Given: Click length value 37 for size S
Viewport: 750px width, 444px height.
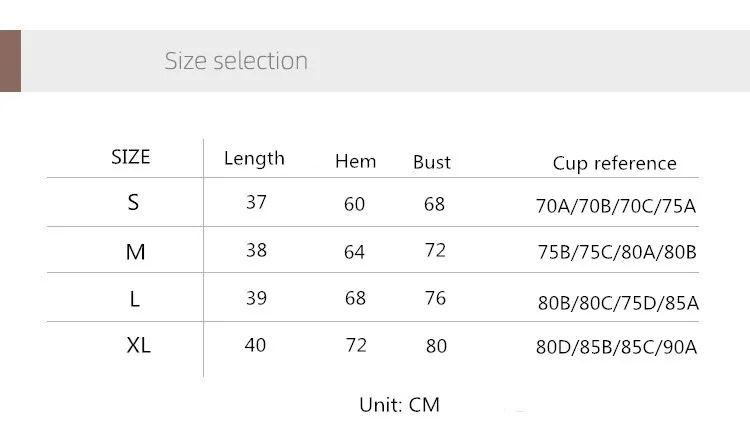Looking at the screenshot, I should click(x=256, y=202).
